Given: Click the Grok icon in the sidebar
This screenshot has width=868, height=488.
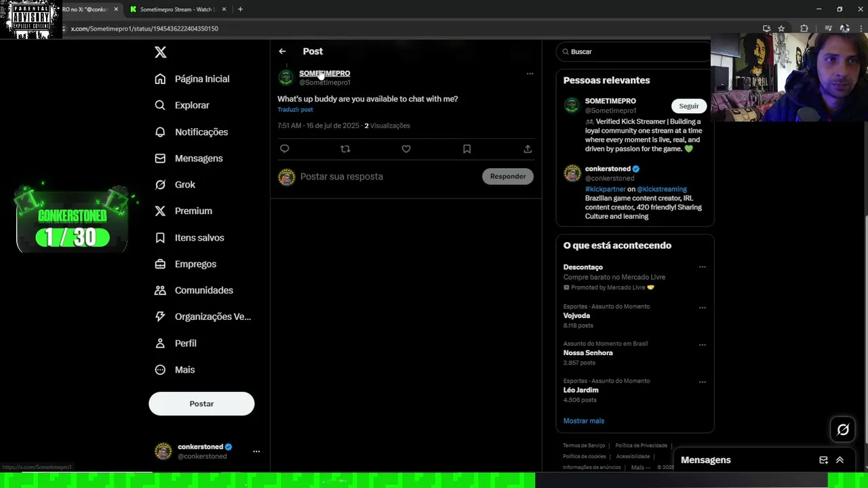Looking at the screenshot, I should [160, 184].
